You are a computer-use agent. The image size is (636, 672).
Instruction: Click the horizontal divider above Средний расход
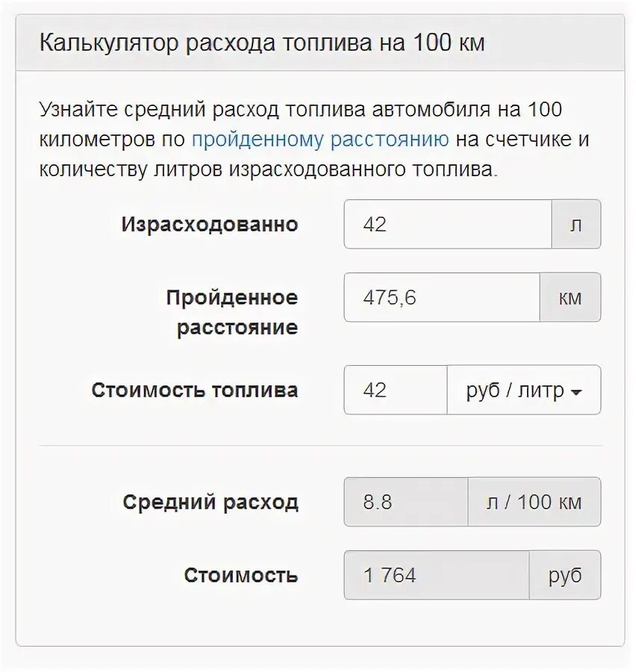[319, 446]
